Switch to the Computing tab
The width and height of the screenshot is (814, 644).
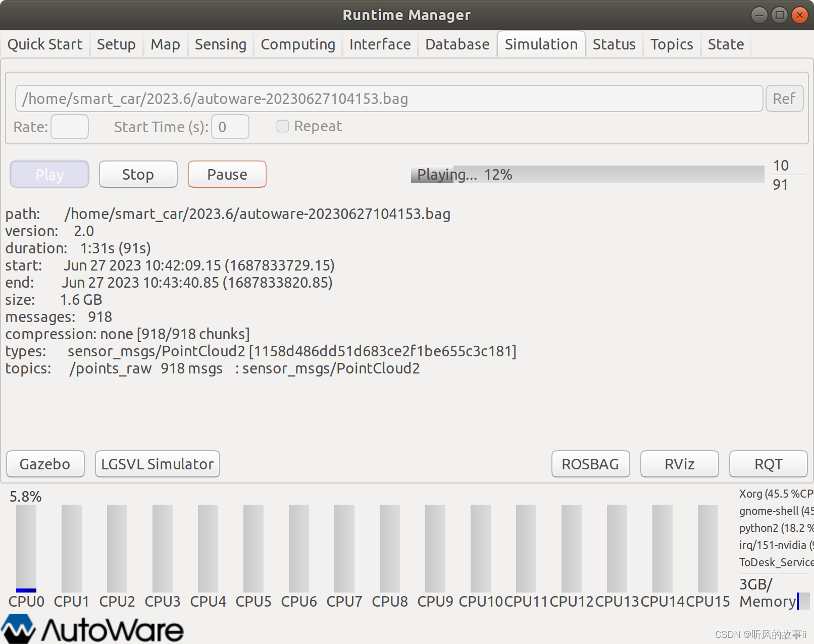(x=297, y=44)
